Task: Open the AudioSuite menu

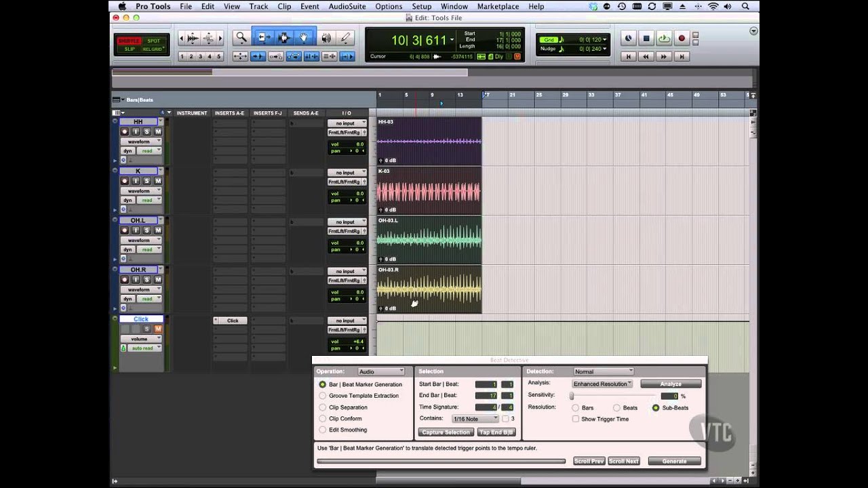Action: (x=347, y=6)
